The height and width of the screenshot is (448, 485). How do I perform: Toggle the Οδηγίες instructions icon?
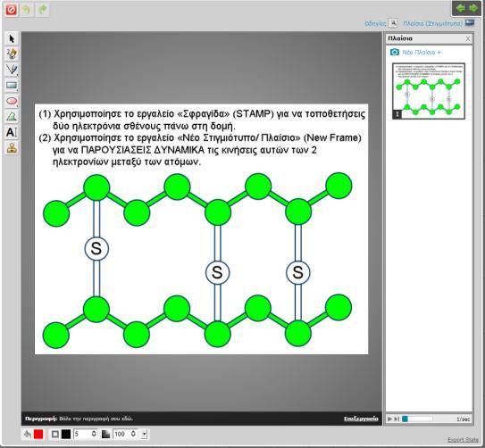(x=393, y=23)
